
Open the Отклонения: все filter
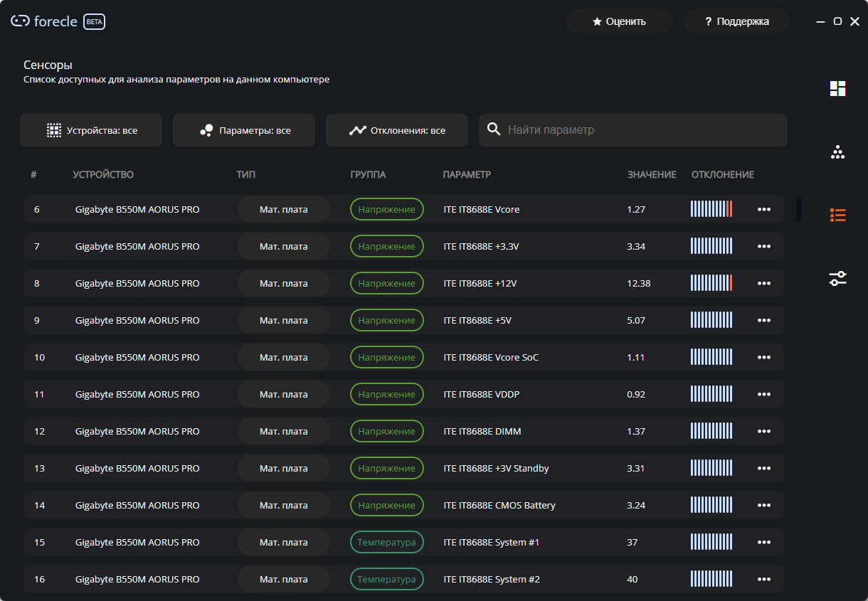(397, 130)
